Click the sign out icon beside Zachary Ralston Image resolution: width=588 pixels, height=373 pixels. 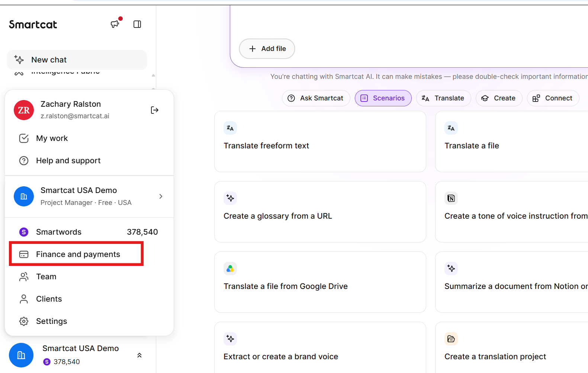click(x=155, y=110)
